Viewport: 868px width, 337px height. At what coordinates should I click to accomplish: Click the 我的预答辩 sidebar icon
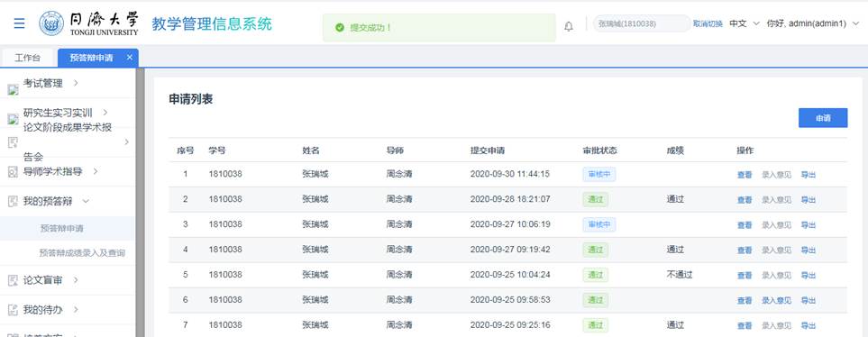coord(13,202)
